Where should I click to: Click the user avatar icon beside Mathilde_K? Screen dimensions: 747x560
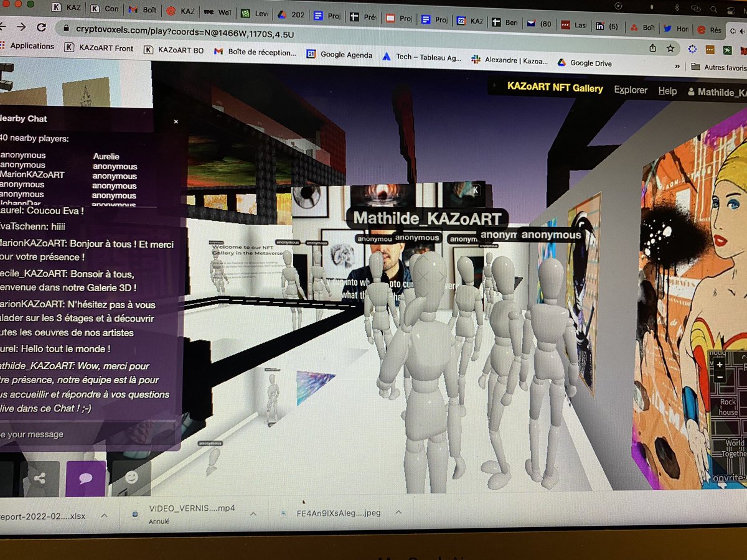tap(692, 91)
